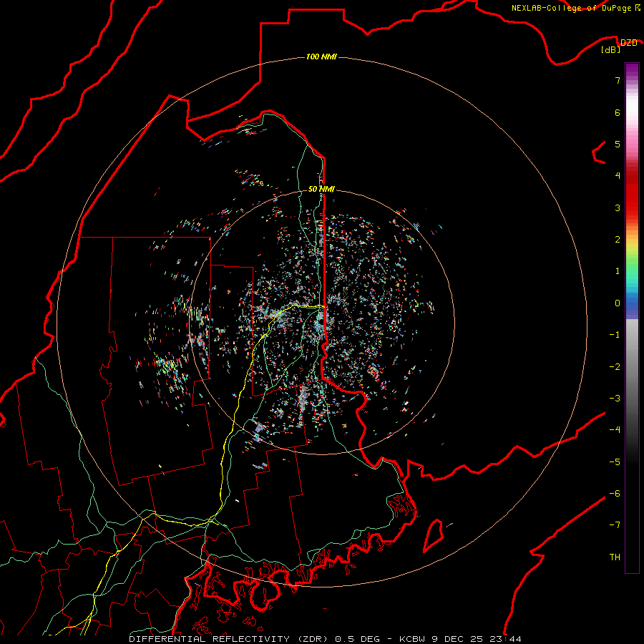The image size is (644, 644).
Task: Click the [dB] unit label
Action: coord(611,50)
